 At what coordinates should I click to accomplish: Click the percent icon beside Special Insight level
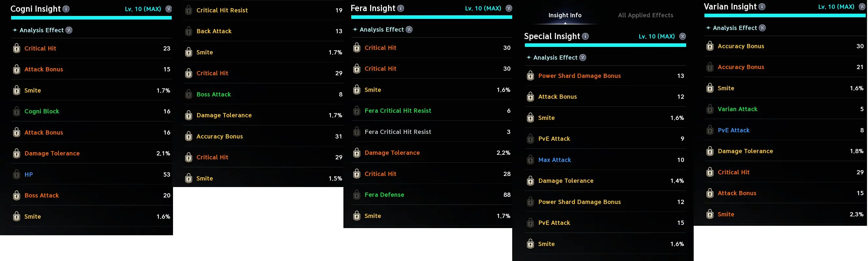pos(683,36)
